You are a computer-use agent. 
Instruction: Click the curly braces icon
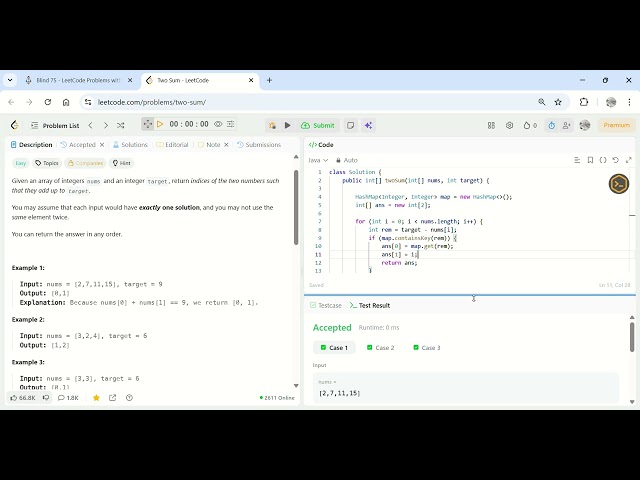[x=603, y=160]
